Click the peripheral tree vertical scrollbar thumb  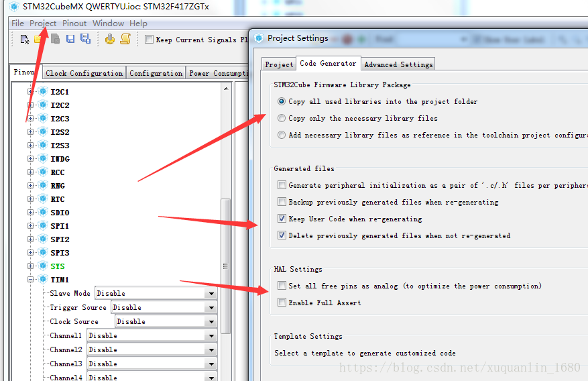(x=226, y=266)
